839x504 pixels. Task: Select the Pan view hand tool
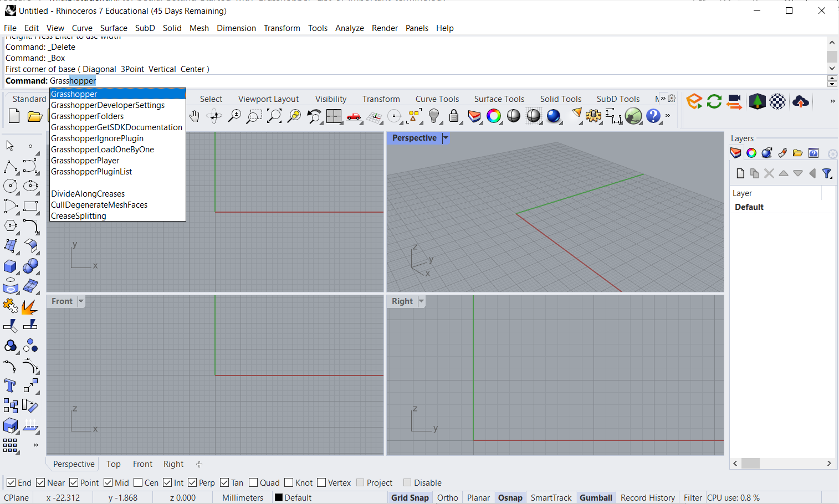click(x=194, y=116)
